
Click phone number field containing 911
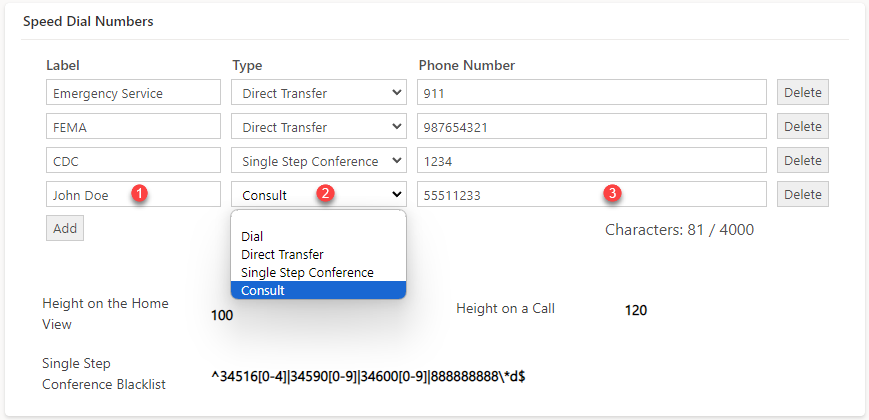click(x=592, y=93)
